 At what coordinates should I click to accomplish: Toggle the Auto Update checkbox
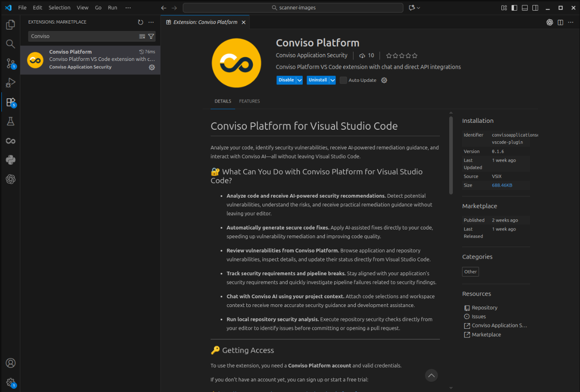point(343,80)
